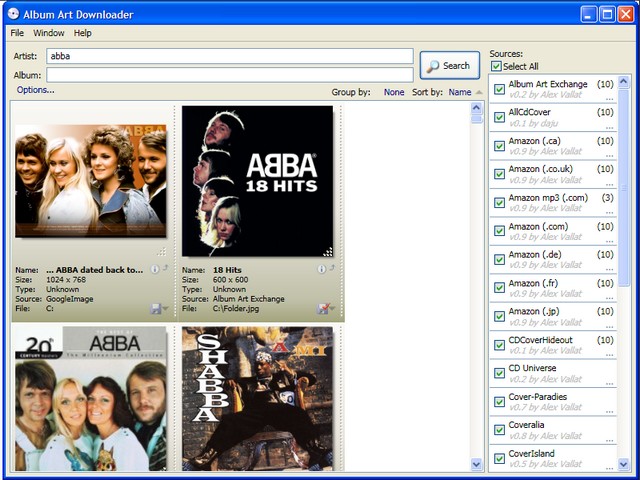This screenshot has width=640, height=480.
Task: Select the 20th Century ABBA cover thumbnail
Action: [91, 399]
